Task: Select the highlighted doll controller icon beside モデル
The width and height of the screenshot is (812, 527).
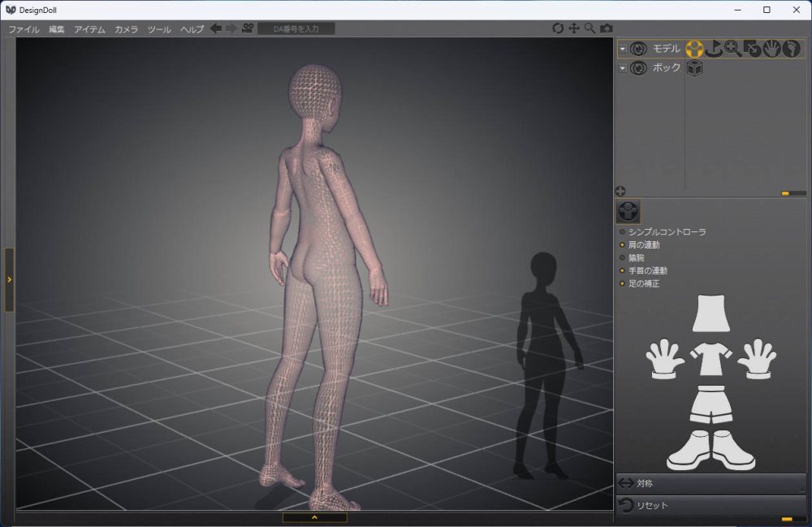Action: pos(694,49)
